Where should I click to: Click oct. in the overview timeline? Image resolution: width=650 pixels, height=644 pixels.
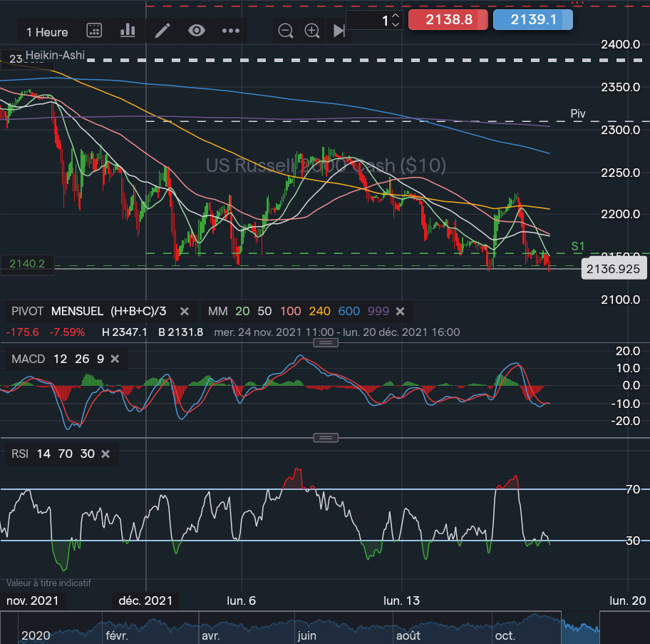[505, 635]
